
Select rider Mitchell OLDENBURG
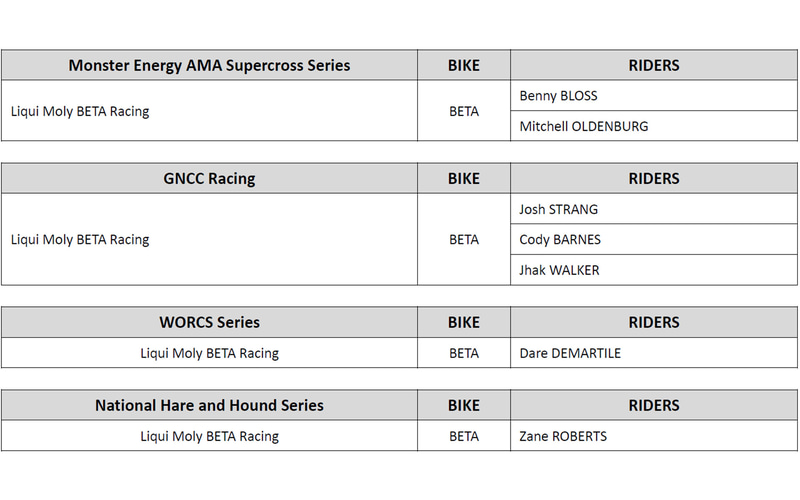coord(584,126)
